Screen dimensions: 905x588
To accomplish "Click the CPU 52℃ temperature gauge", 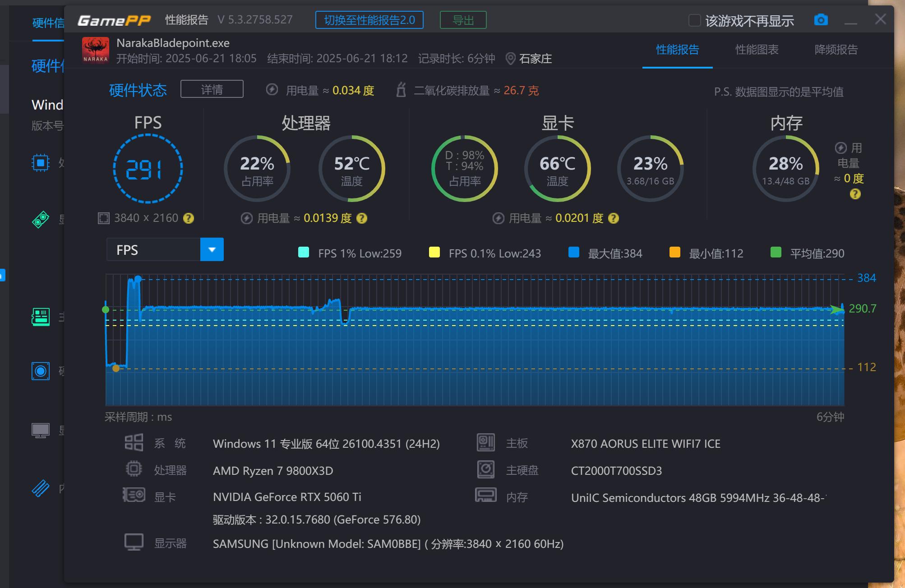I will [351, 169].
